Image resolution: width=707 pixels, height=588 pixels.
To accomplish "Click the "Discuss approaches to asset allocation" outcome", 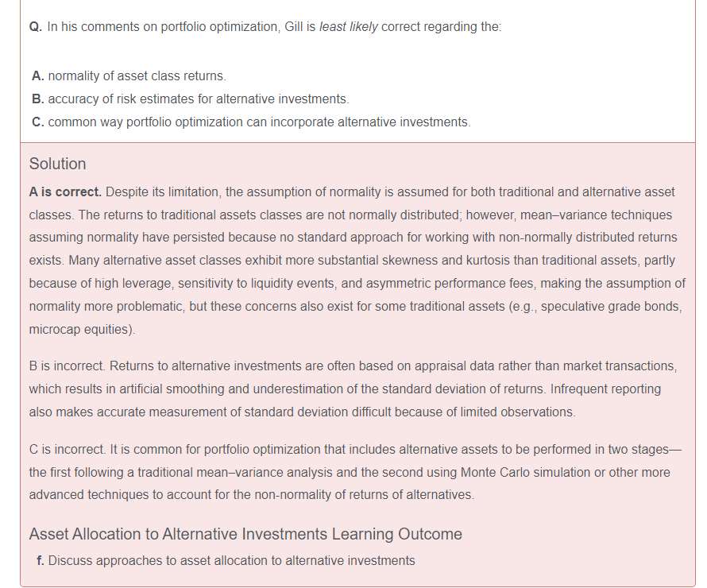I will 231,561.
